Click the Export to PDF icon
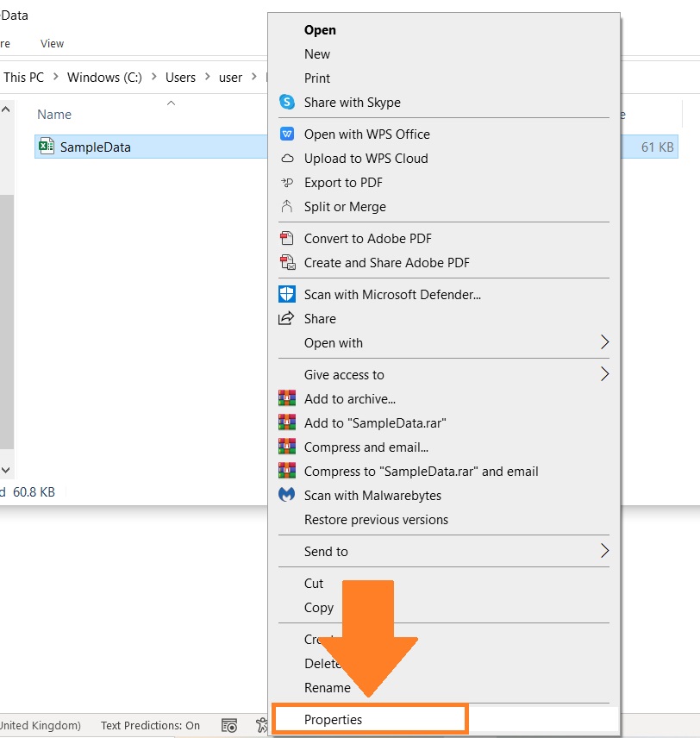This screenshot has width=700, height=738. pyautogui.click(x=287, y=183)
